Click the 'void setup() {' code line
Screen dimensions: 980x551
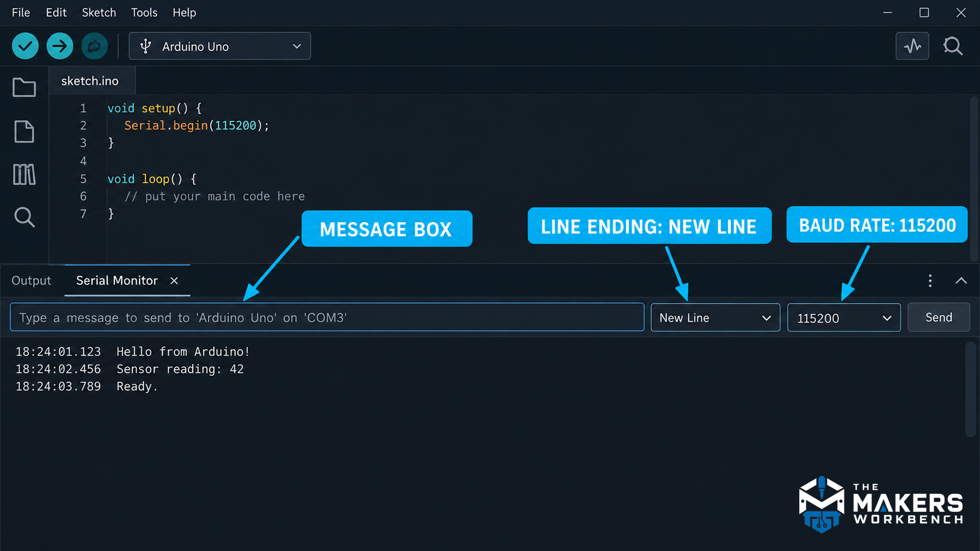pos(155,108)
